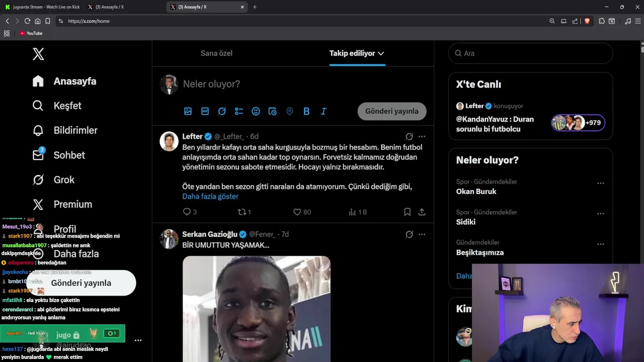Open zoom control in address bar
The width and height of the screenshot is (644, 362).
click(x=552, y=21)
